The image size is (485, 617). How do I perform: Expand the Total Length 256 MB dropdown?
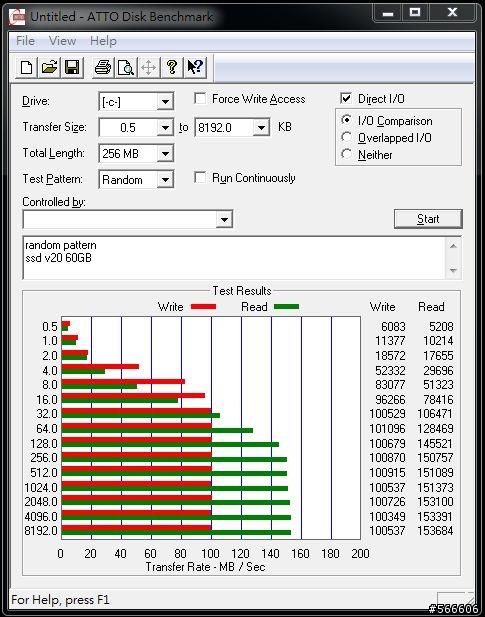coord(165,153)
